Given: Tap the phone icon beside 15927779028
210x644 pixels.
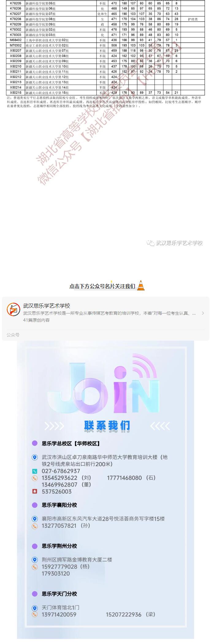Looking at the screenshot, I should tap(35, 567).
